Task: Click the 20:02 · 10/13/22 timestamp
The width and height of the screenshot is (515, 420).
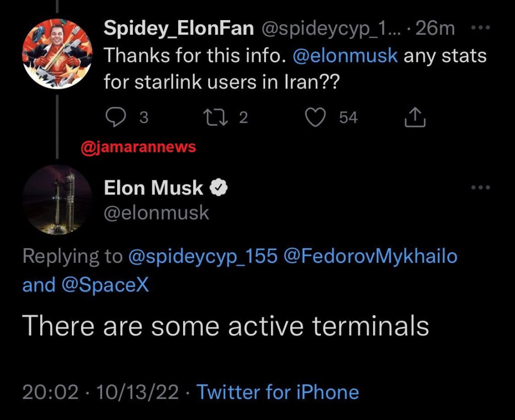Action: pos(101,392)
